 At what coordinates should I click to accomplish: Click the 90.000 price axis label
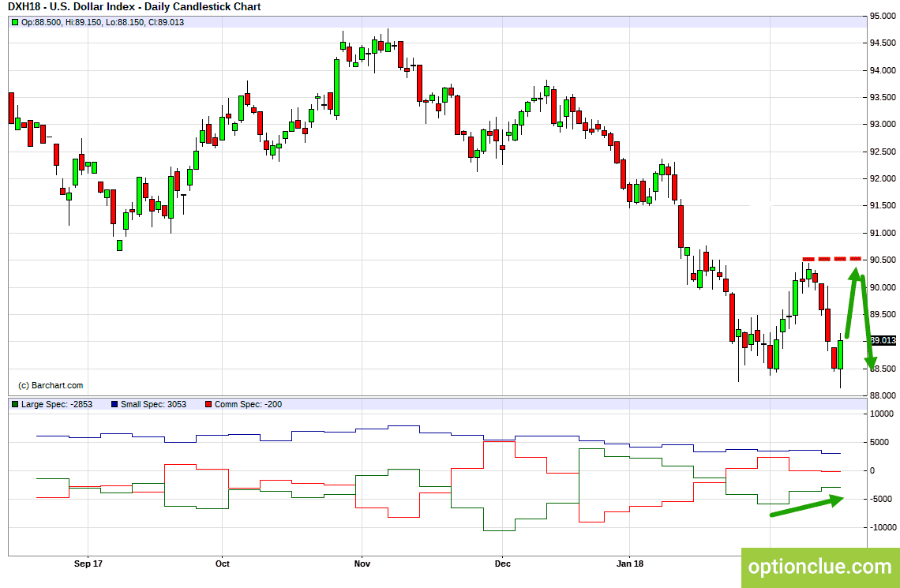point(883,287)
